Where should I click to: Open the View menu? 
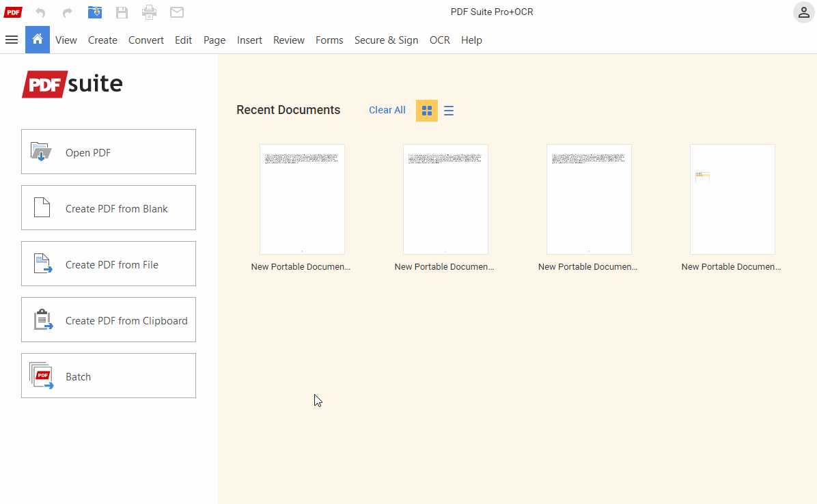66,40
